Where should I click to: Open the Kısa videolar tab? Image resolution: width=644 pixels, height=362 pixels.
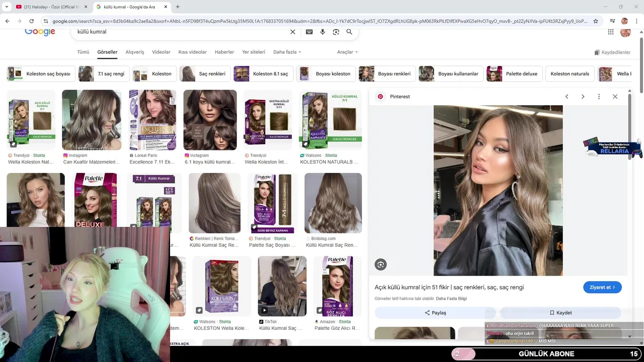192,52
